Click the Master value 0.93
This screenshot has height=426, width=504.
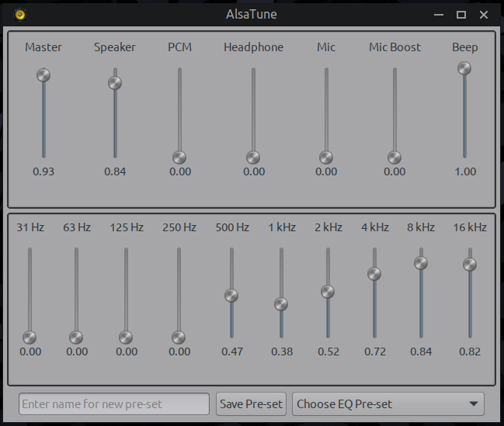click(43, 171)
